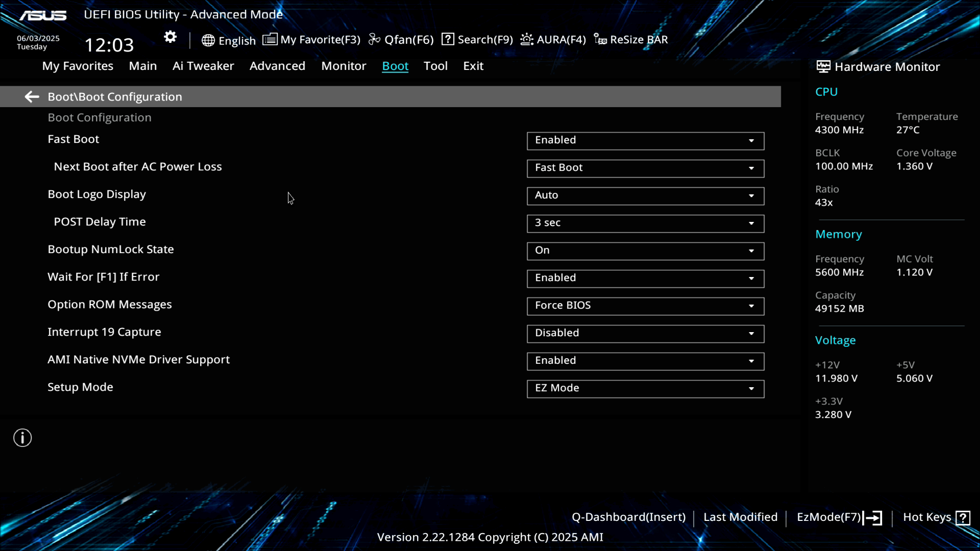Click Last Modified button
Image resolution: width=980 pixels, height=551 pixels.
point(740,517)
